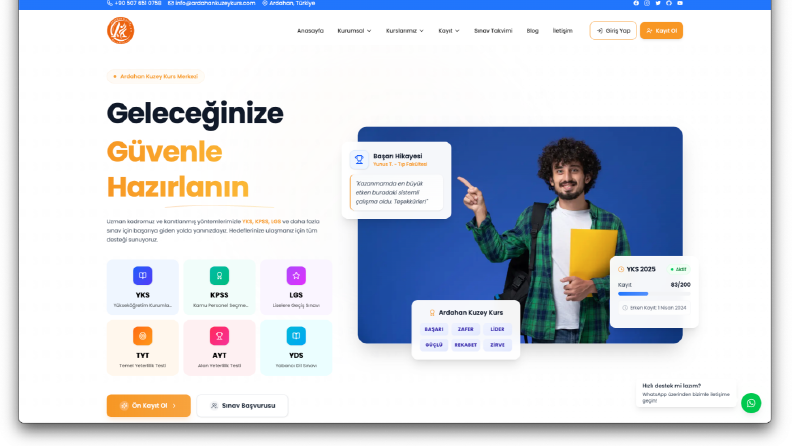Click the Giriş Yap button
Image resolution: width=793 pixels, height=446 pixels.
(x=613, y=31)
